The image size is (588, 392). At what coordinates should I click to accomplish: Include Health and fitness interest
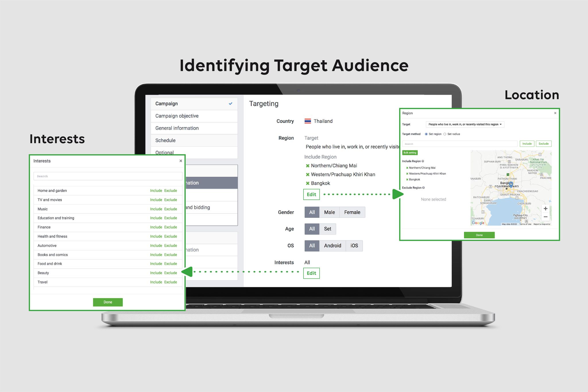coord(156,236)
